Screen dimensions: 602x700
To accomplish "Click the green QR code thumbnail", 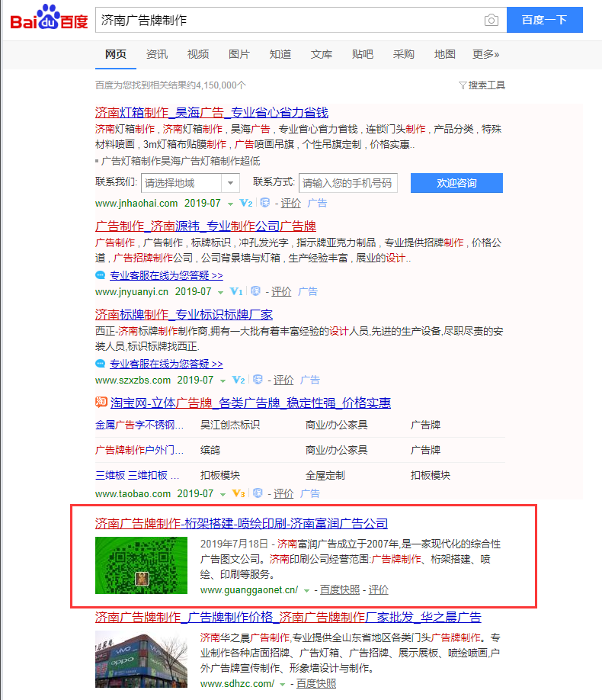I will [141, 565].
